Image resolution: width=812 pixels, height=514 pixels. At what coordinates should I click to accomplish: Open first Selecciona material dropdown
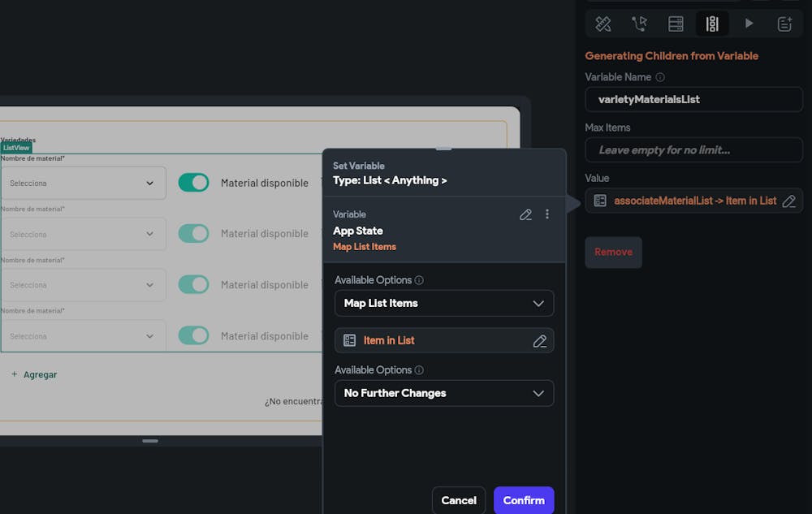pos(82,184)
